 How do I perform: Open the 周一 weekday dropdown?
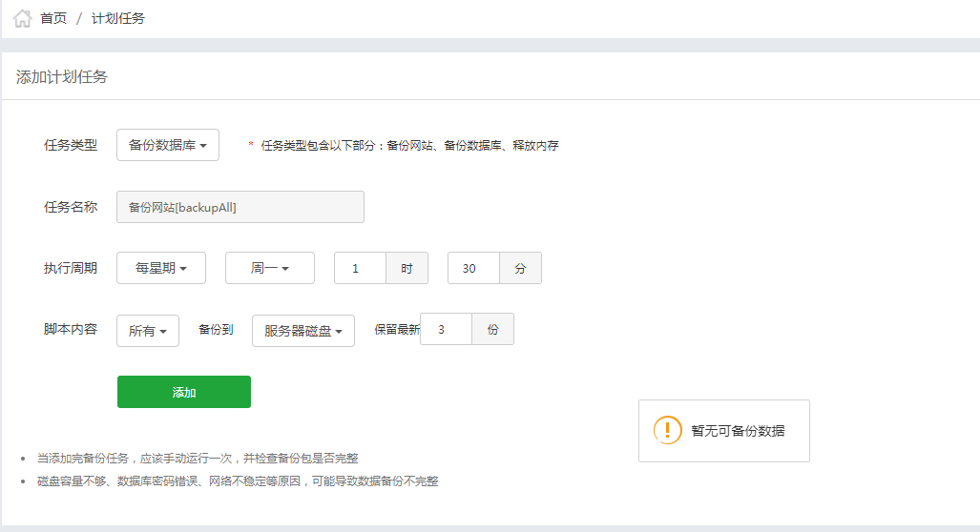pyautogui.click(x=270, y=268)
